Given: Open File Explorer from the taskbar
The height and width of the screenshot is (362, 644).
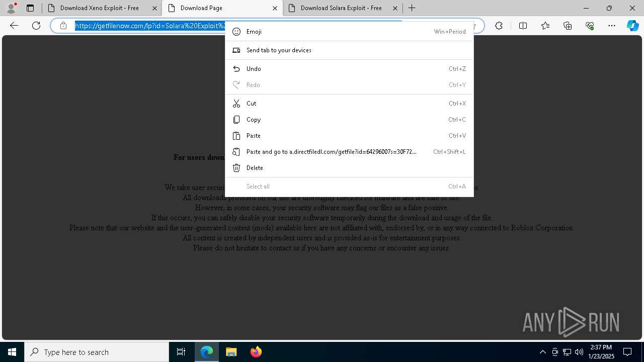Looking at the screenshot, I should pos(231,352).
